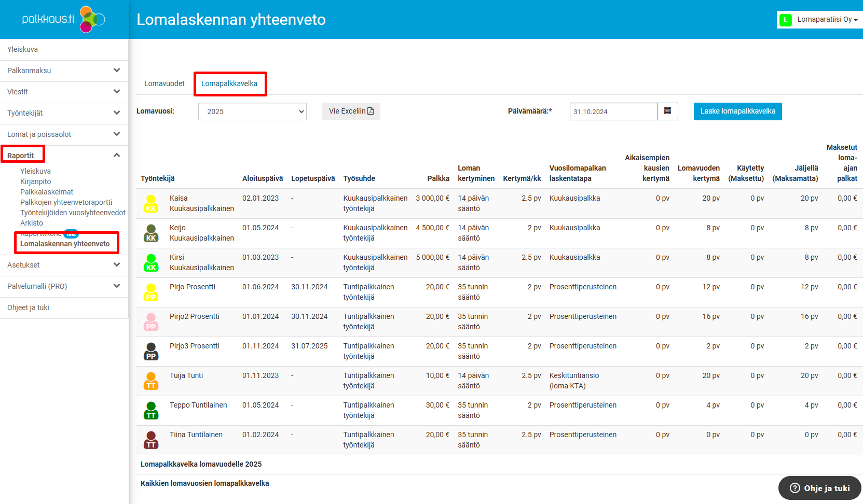The image size is (863, 504).
Task: Open Arkisto under Raportit
Action: tap(32, 223)
